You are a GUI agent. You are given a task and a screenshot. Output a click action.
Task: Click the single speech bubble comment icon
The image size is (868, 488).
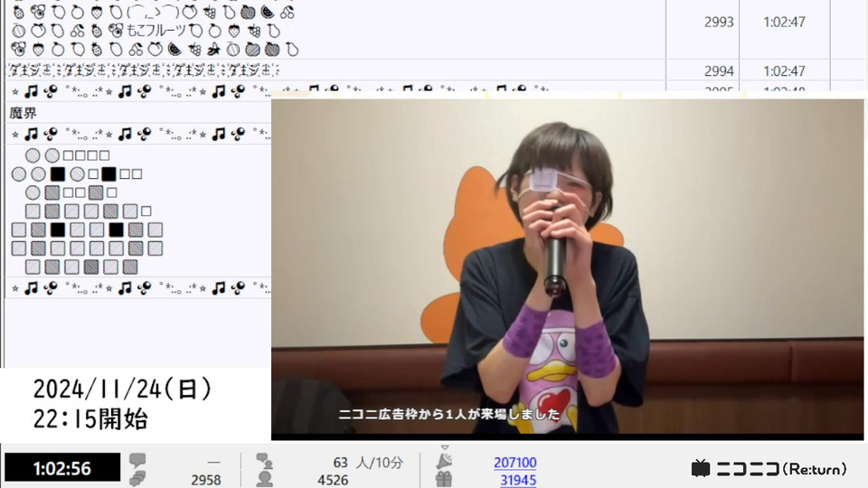pyautogui.click(x=137, y=460)
